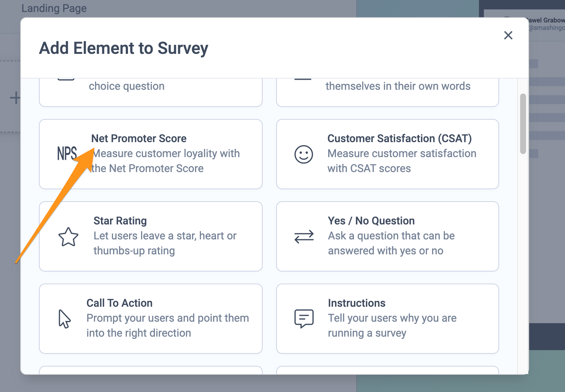Image resolution: width=565 pixels, height=392 pixels.
Task: Click the Call To Action cursor icon
Action: point(64,319)
